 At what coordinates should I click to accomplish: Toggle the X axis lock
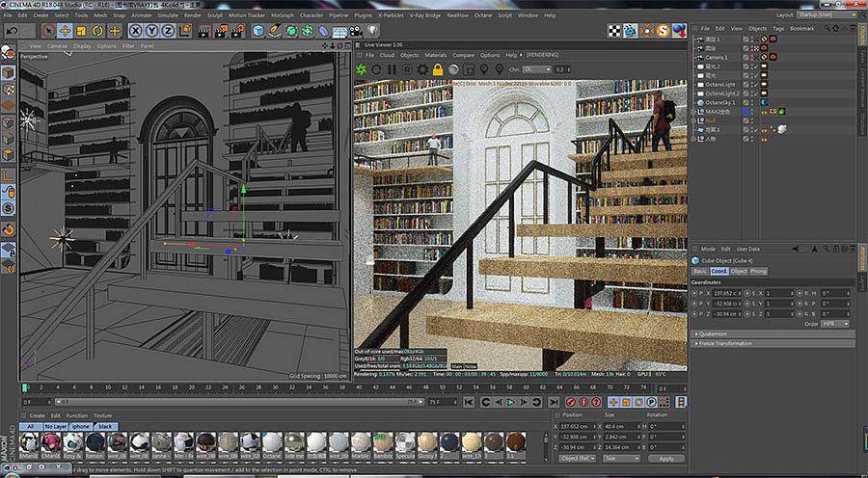tap(136, 31)
